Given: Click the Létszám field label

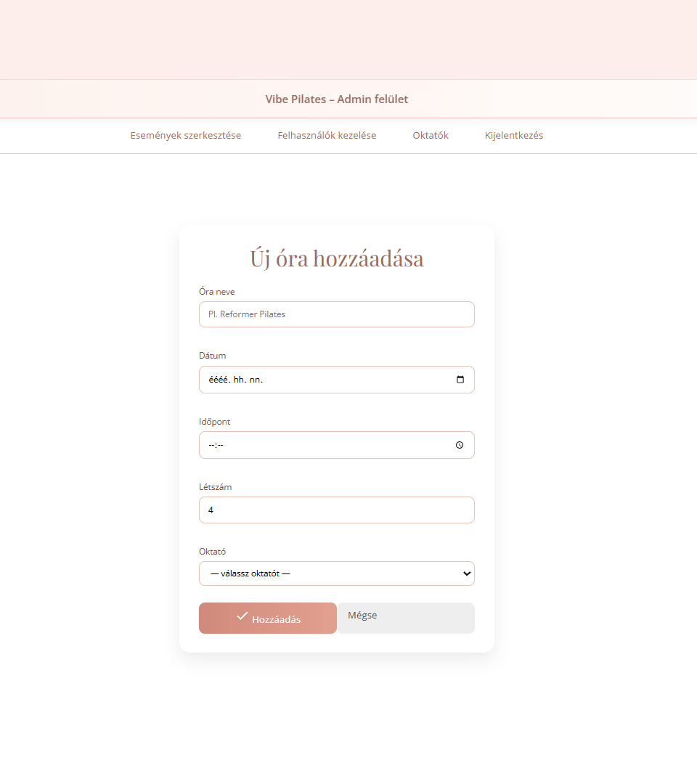Looking at the screenshot, I should pyautogui.click(x=216, y=487).
